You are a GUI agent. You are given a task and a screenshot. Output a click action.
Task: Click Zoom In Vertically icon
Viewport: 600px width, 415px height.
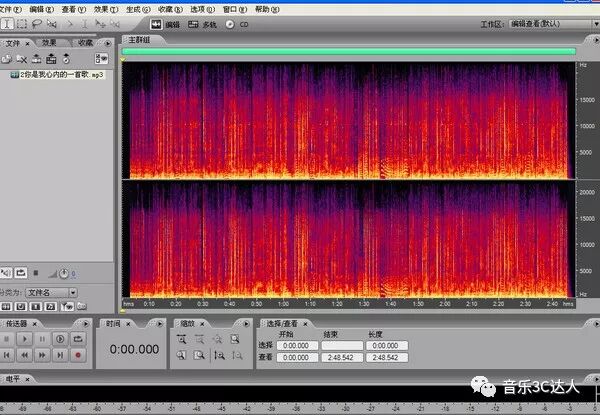[220, 355]
